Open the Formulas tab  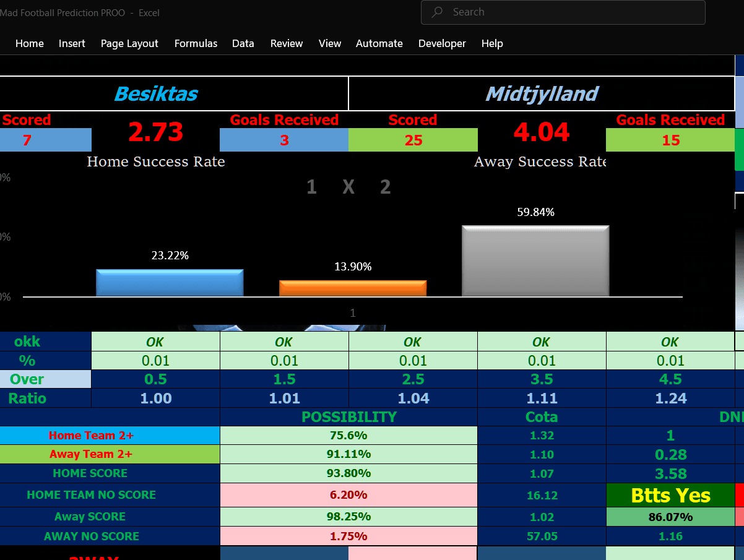[x=196, y=43]
